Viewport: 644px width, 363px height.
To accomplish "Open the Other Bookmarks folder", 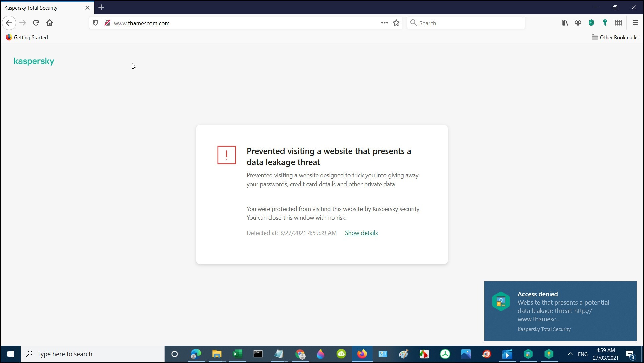I will [x=615, y=38].
